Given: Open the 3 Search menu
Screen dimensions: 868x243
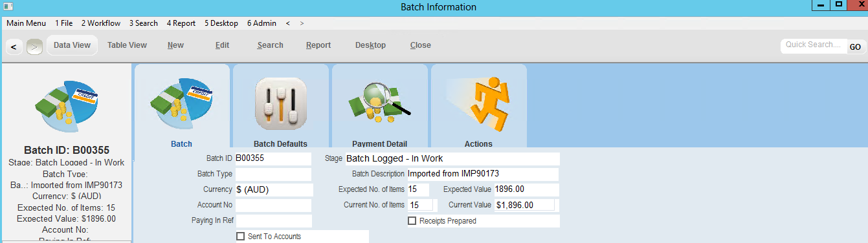Looking at the screenshot, I should [x=144, y=23].
